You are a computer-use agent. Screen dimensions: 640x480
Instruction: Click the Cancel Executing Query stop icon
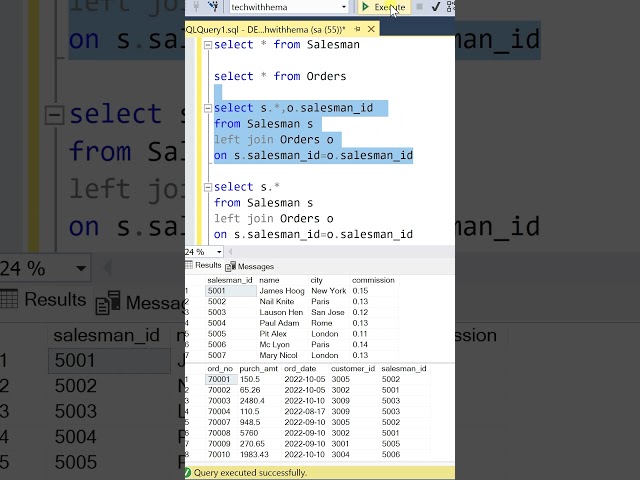pos(419,7)
